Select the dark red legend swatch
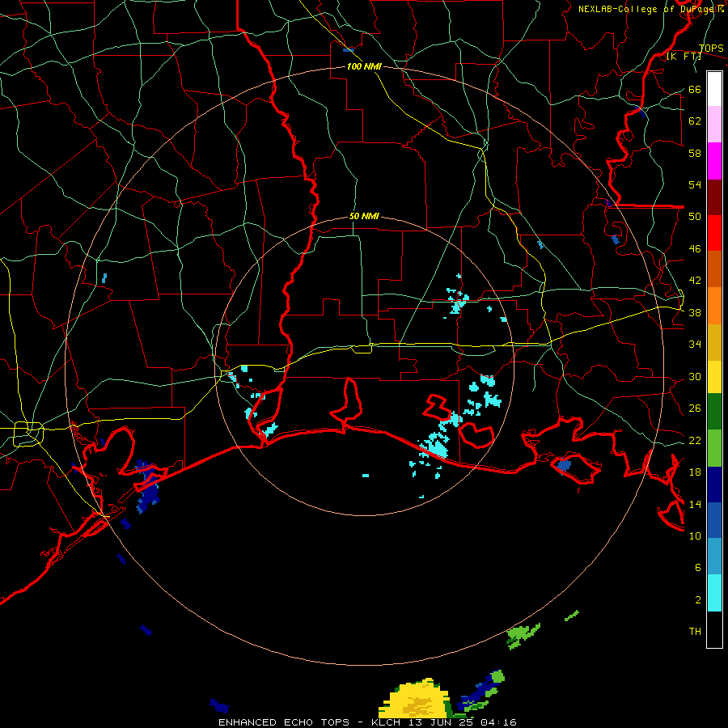 [x=714, y=197]
